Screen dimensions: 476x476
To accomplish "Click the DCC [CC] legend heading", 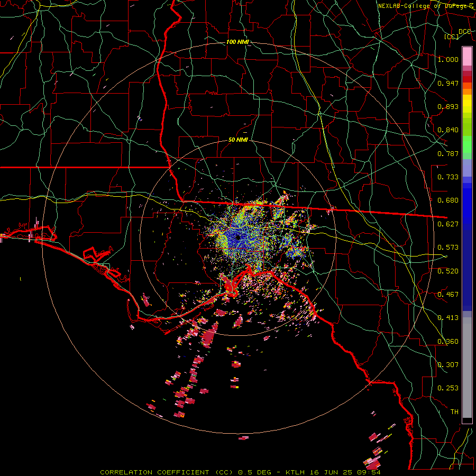I will click(457, 34).
